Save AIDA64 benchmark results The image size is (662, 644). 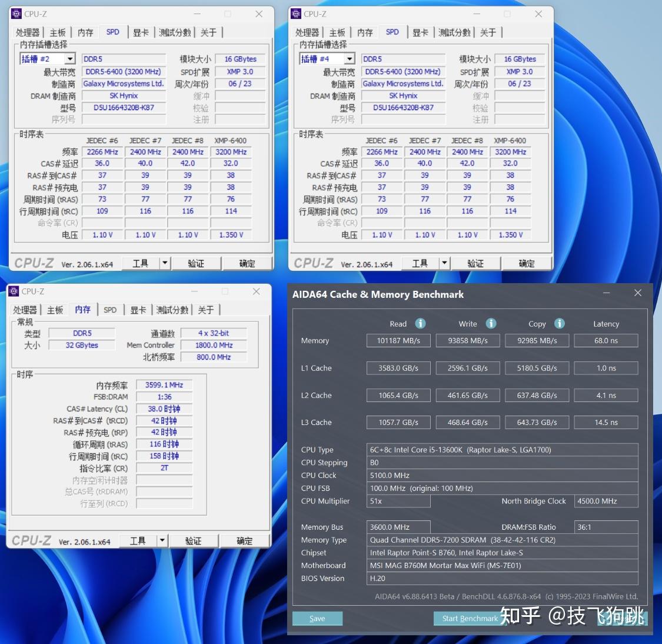click(317, 618)
